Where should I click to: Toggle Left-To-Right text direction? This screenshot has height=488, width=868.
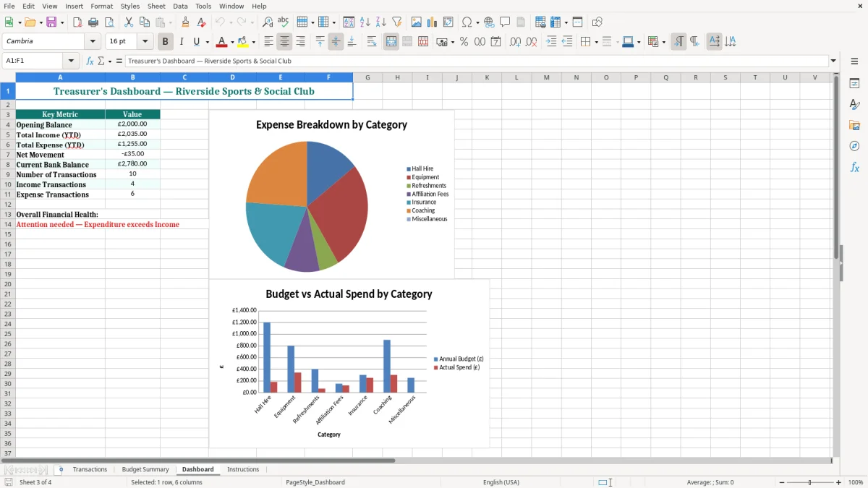(678, 42)
